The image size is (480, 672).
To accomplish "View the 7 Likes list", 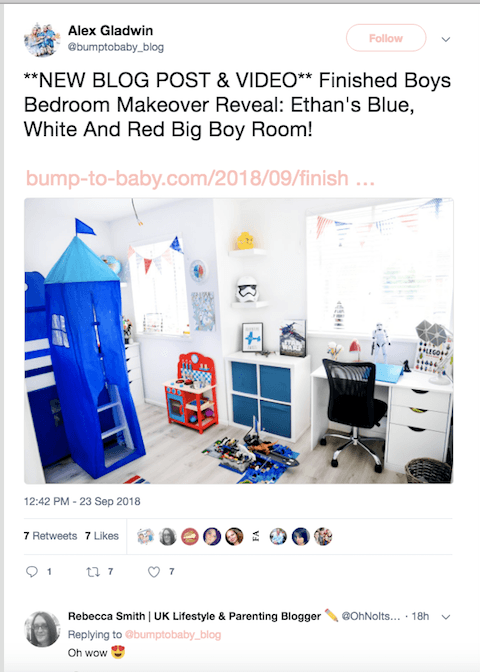I will tap(102, 536).
